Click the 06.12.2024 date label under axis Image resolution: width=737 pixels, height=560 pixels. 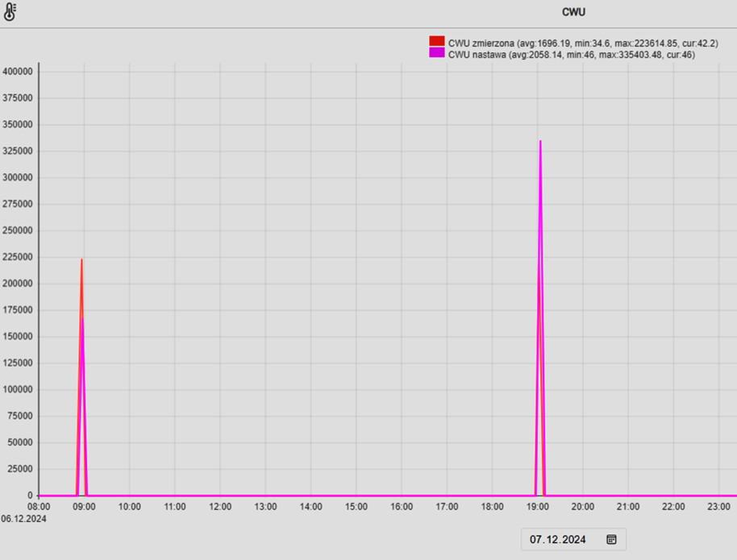point(24,519)
